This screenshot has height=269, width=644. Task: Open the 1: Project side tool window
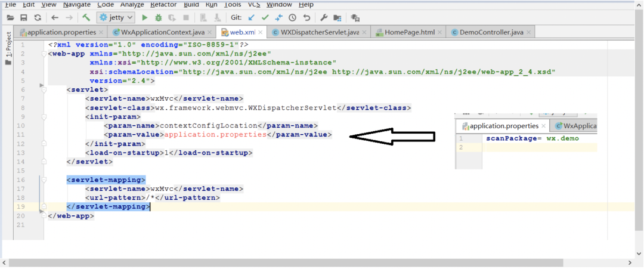tap(8, 45)
